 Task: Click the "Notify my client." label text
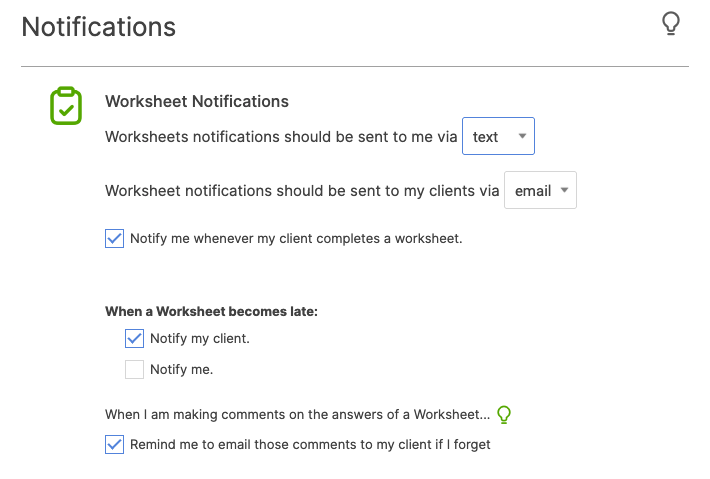tap(199, 339)
